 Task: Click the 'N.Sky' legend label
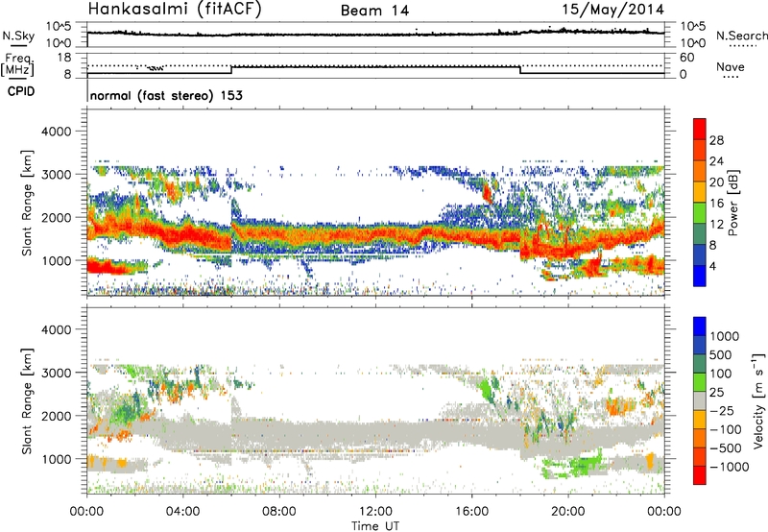point(18,36)
